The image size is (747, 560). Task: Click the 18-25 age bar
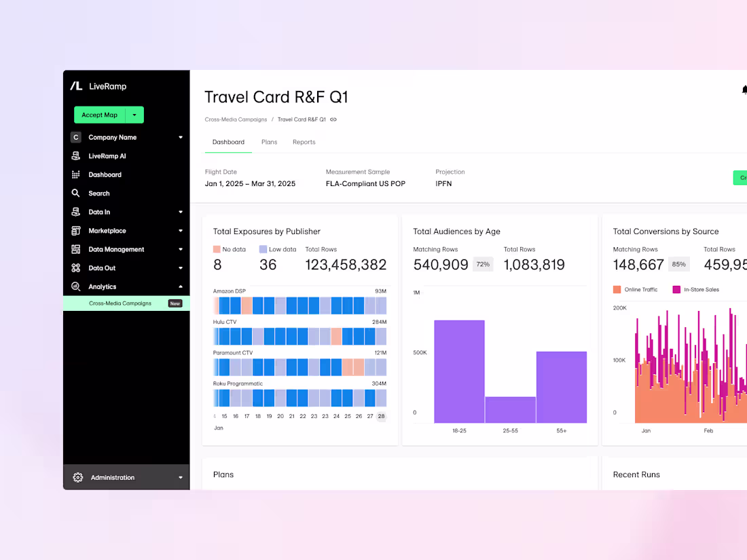click(x=459, y=371)
